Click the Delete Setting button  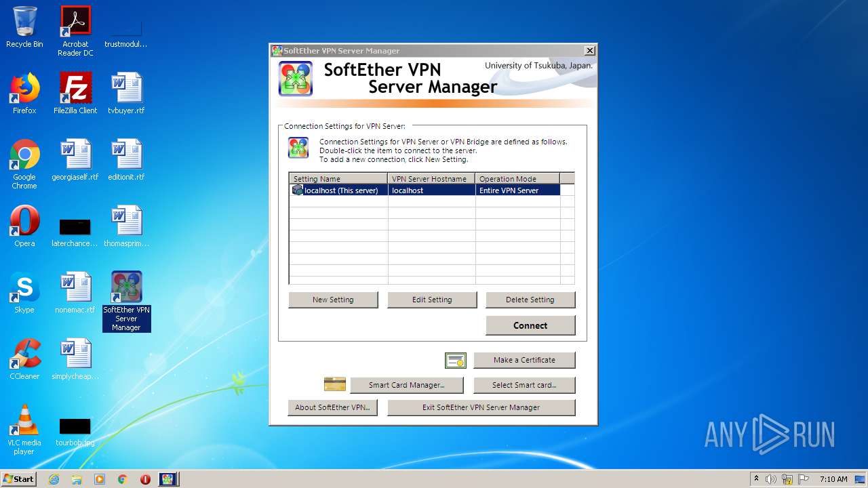[x=530, y=300]
